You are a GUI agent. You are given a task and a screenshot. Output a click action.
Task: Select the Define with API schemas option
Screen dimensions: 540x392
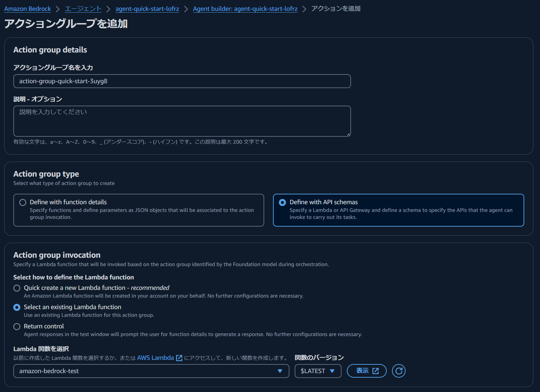point(282,202)
